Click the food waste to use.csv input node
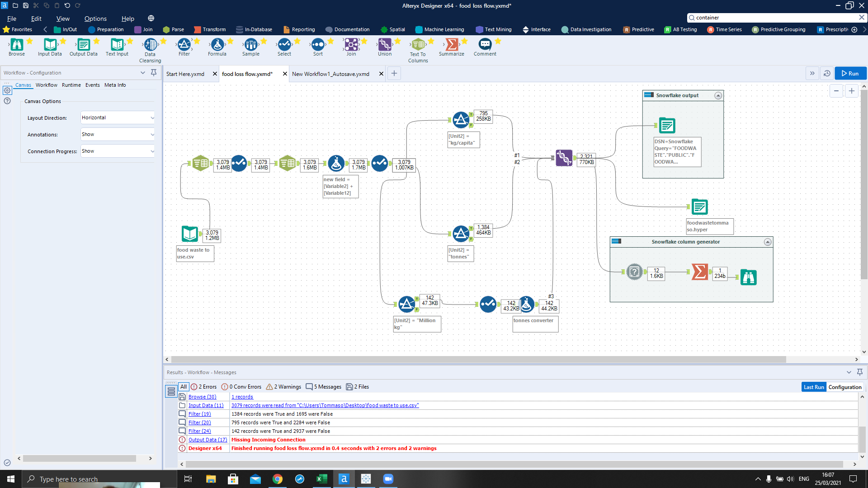Screen dimensions: 868x488 point(190,234)
